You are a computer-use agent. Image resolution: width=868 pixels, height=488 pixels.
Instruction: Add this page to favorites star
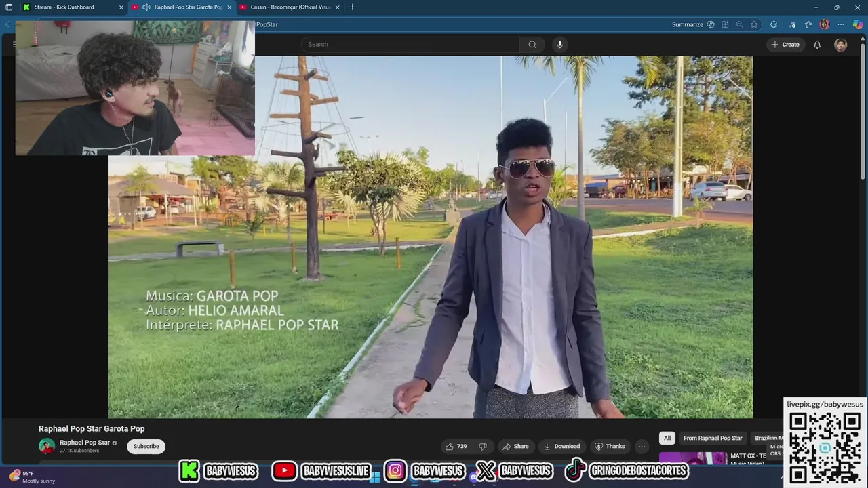pos(754,24)
